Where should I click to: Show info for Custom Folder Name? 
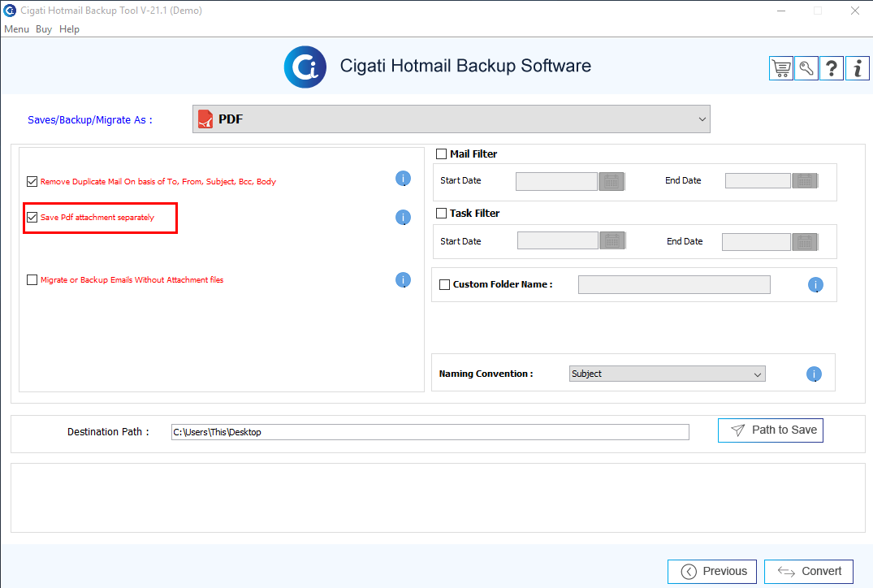pyautogui.click(x=815, y=285)
